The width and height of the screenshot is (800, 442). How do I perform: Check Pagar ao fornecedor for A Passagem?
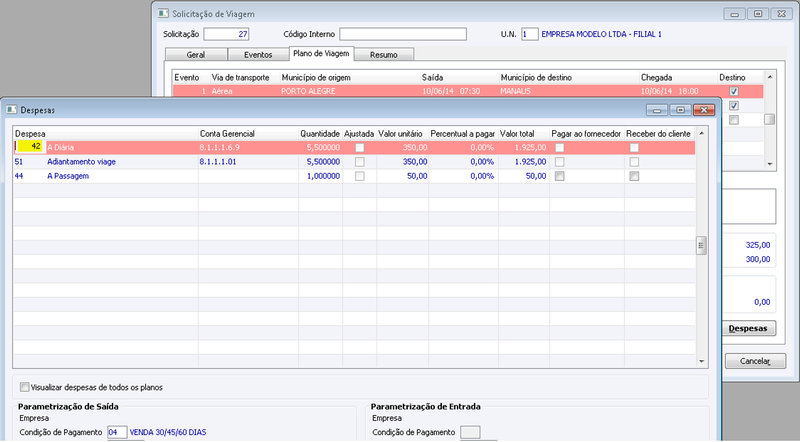click(x=560, y=176)
